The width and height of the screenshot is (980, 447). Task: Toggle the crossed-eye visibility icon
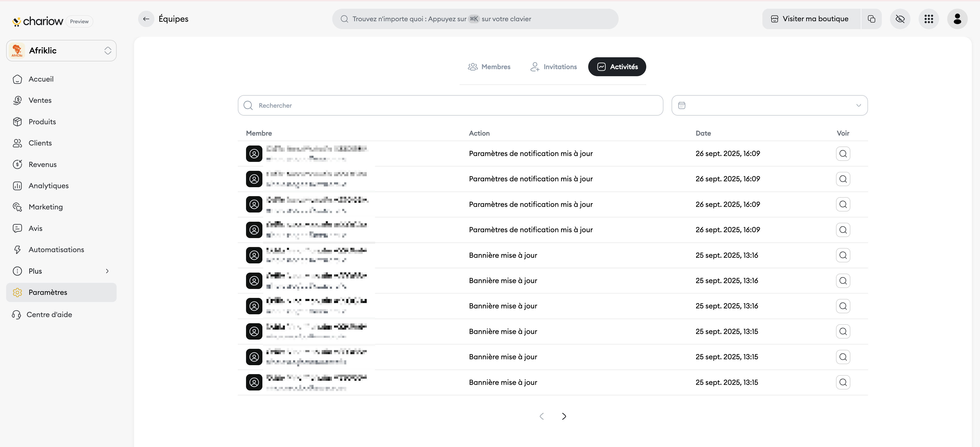pyautogui.click(x=900, y=19)
